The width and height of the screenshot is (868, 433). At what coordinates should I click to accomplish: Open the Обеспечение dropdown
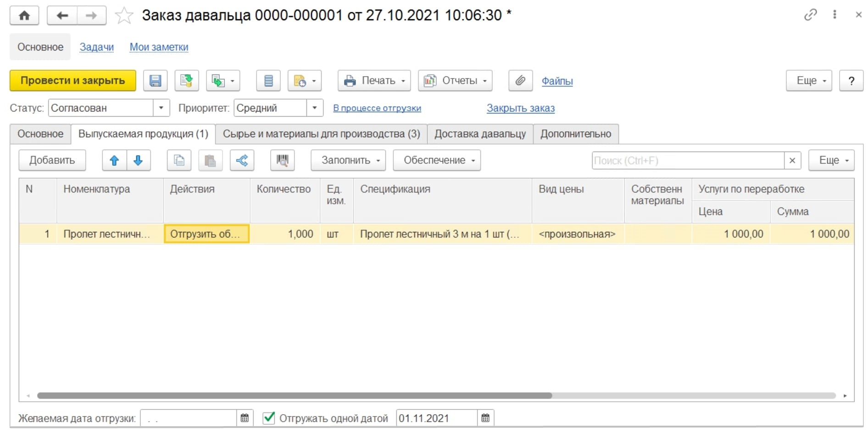click(437, 160)
